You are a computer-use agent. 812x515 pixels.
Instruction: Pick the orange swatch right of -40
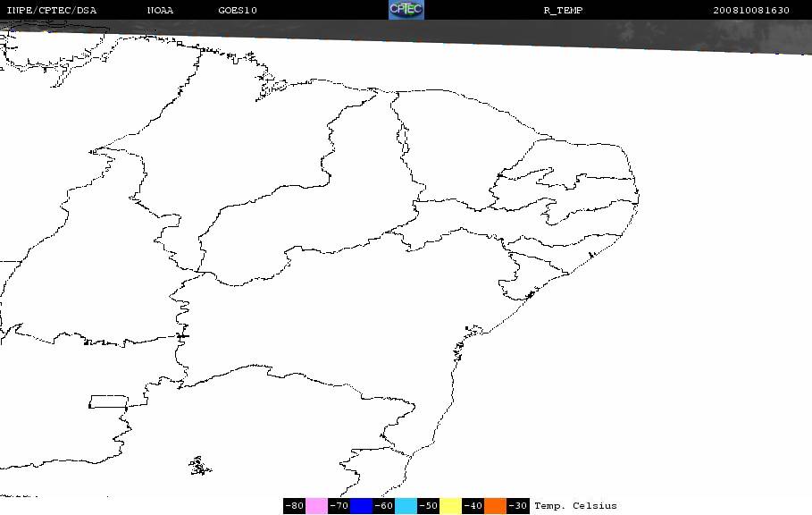[496, 506]
